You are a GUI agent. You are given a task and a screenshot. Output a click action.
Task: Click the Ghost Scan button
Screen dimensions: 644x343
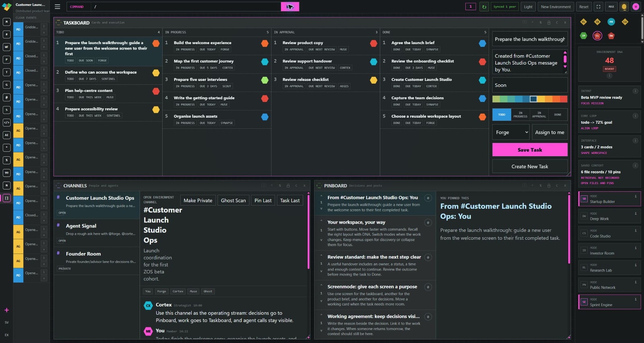click(233, 200)
